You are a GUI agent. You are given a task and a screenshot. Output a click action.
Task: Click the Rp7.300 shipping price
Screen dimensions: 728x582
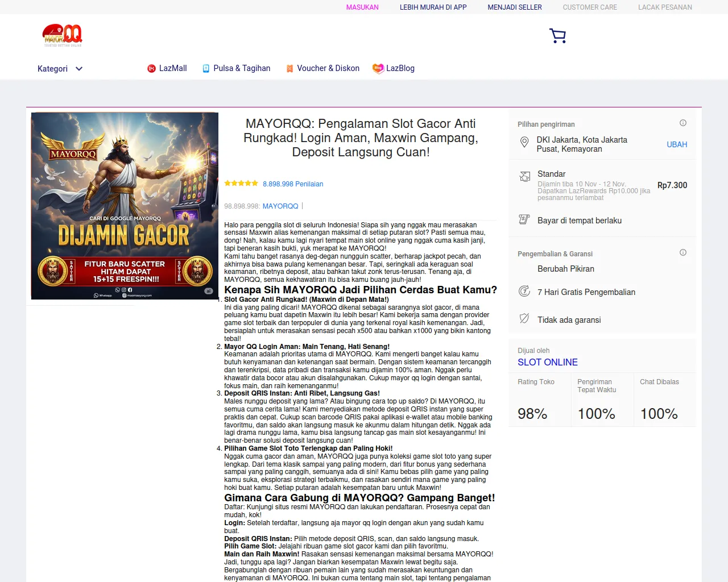tap(672, 185)
